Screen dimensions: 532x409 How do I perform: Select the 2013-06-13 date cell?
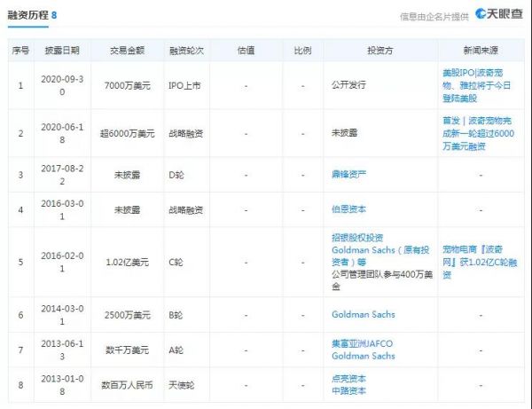pyautogui.click(x=62, y=350)
